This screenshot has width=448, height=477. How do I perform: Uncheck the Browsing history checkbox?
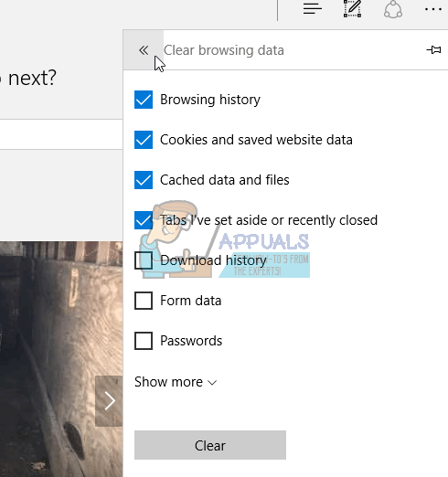pos(144,100)
